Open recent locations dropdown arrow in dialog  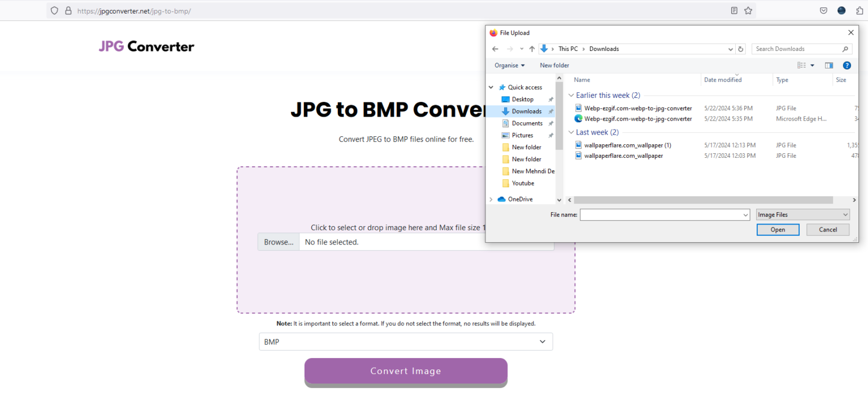[x=522, y=49]
